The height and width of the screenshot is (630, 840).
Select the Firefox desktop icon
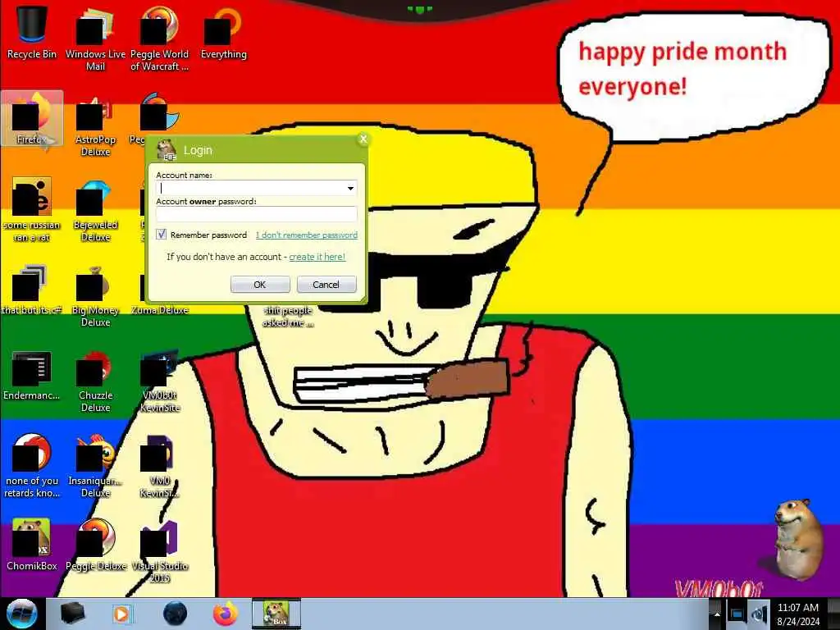point(32,118)
